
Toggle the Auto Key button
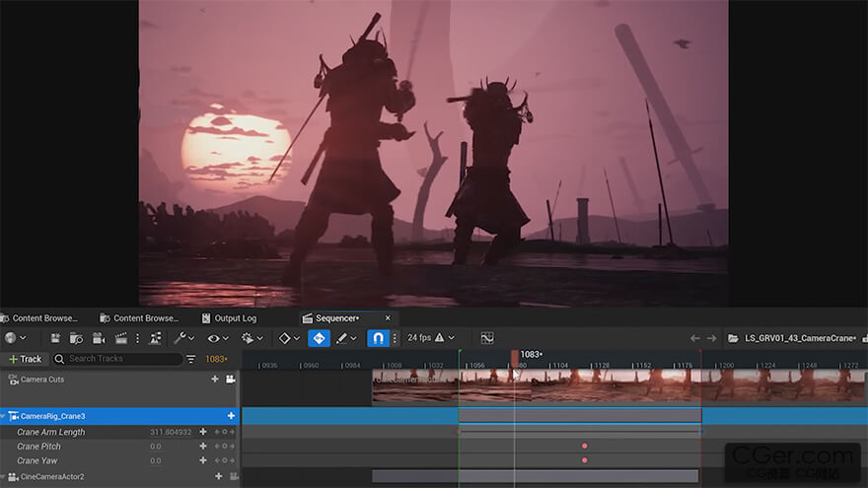pyautogui.click(x=319, y=338)
